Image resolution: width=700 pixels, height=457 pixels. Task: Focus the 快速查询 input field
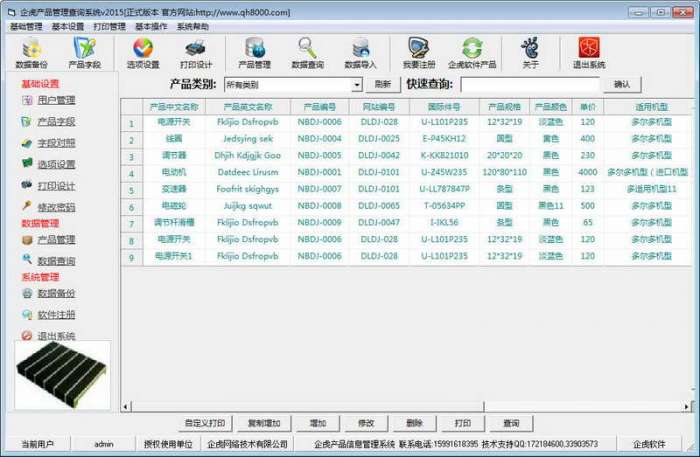[530, 84]
